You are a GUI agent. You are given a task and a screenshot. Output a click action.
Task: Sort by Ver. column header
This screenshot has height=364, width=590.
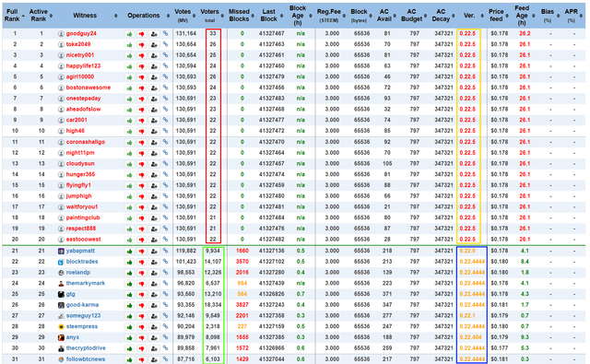(x=471, y=16)
